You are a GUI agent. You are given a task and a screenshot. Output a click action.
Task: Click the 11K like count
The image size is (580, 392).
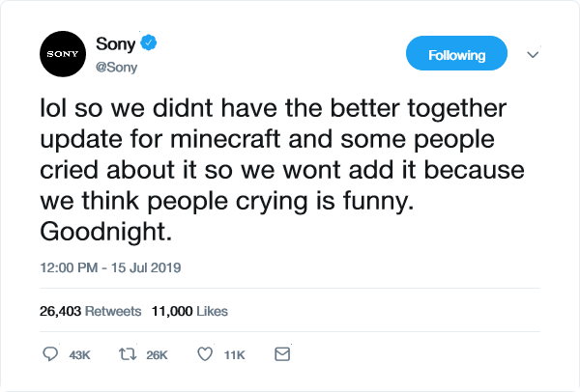(234, 355)
